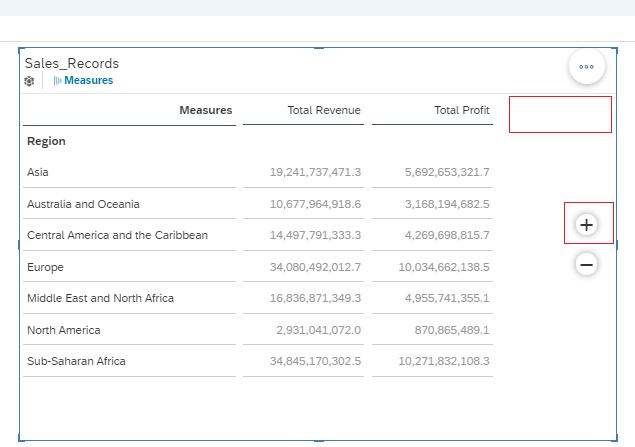Select the Australia and Oceania row
The image size is (635, 447).
[83, 204]
